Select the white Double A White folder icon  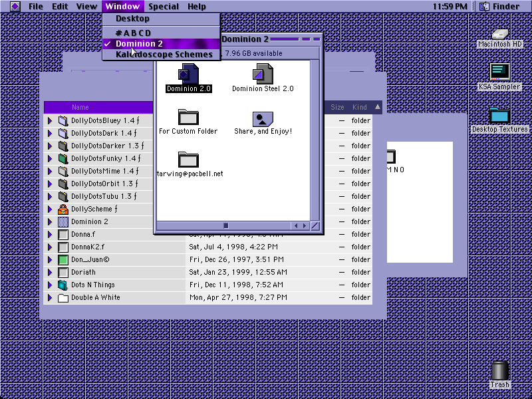pyautogui.click(x=63, y=297)
